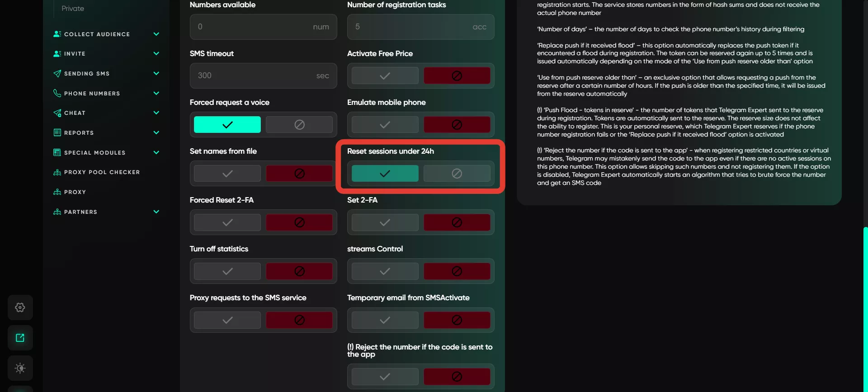Open the Proxy Pool Checker page
Screen dimensions: 868x392
coord(102,172)
